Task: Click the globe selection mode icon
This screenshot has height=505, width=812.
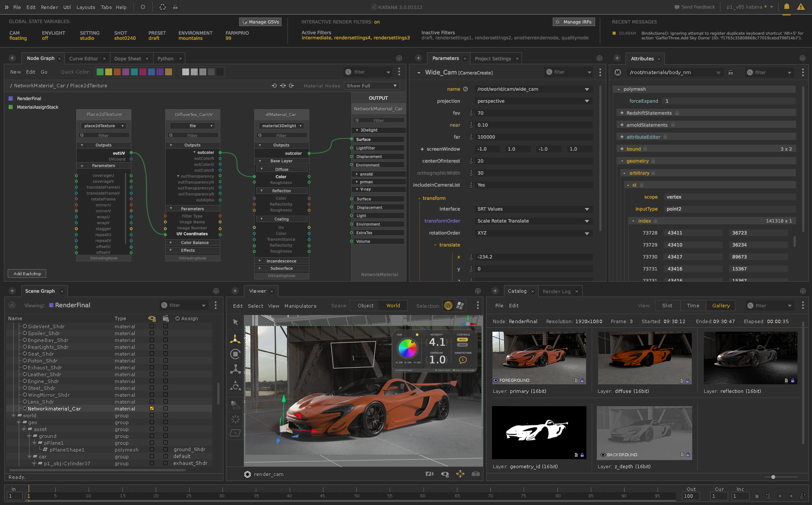Action: pyautogui.click(x=448, y=306)
